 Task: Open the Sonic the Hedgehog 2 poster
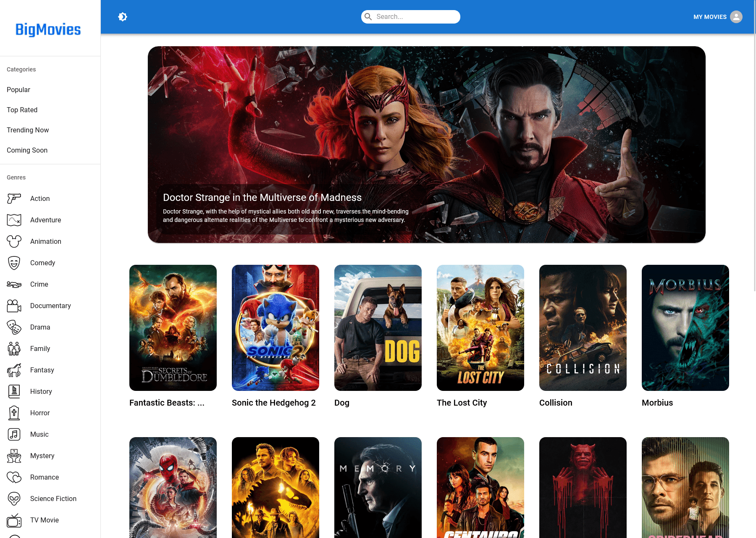coord(276,328)
